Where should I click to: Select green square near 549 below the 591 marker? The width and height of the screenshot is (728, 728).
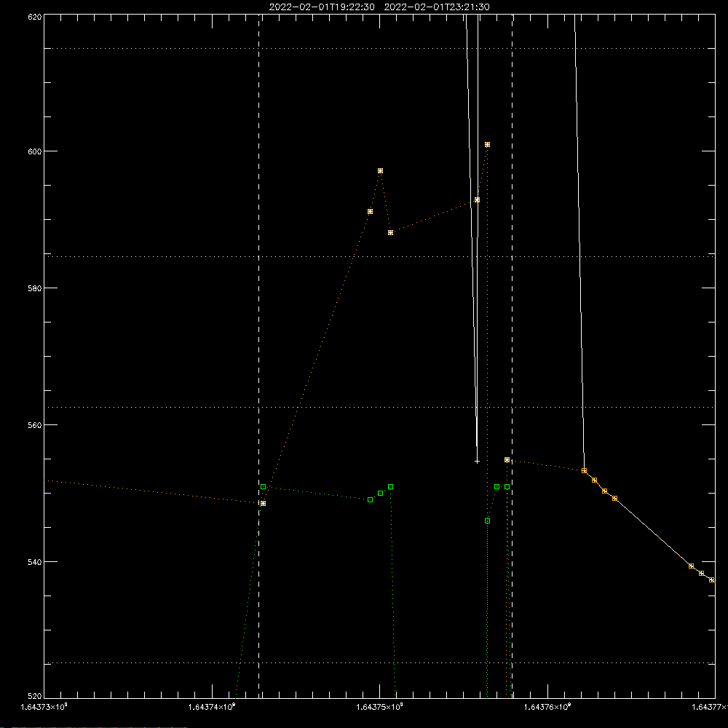point(370,500)
